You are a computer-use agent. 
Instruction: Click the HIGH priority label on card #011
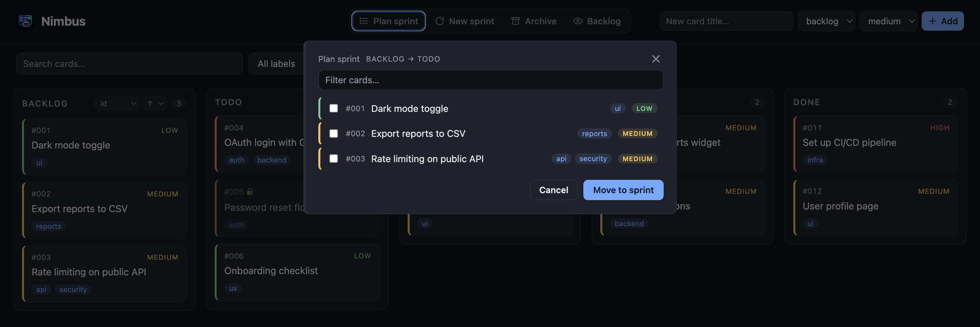coord(939,128)
